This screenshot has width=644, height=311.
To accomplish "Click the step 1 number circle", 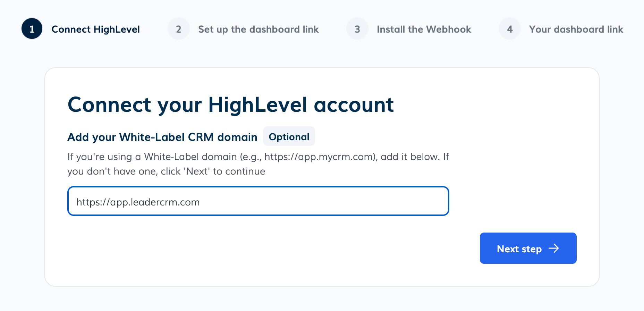I will point(32,29).
